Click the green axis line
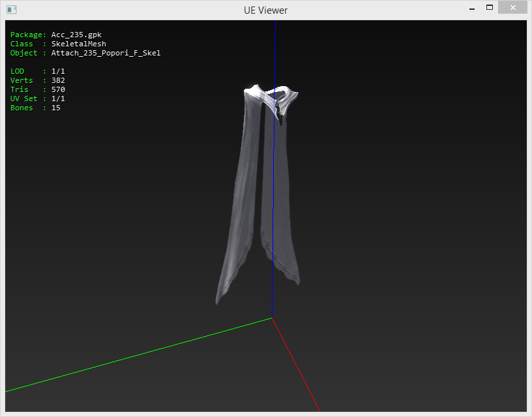 pos(130,357)
